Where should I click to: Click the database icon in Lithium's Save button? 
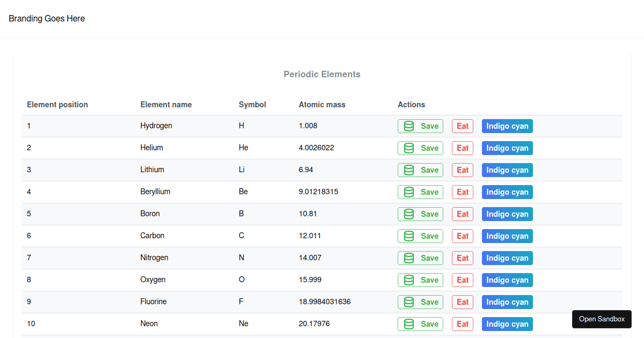(408, 170)
